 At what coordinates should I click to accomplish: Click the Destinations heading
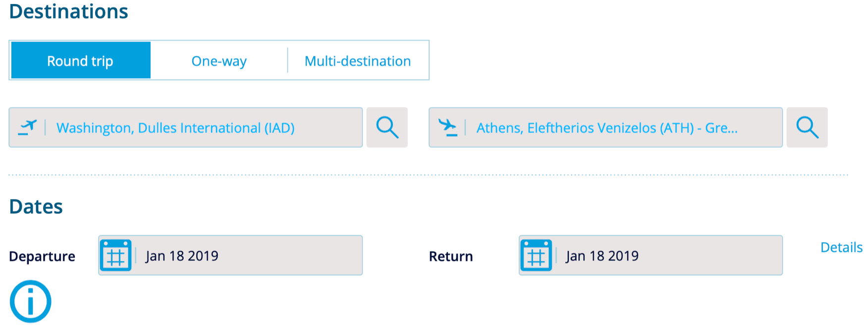[68, 11]
